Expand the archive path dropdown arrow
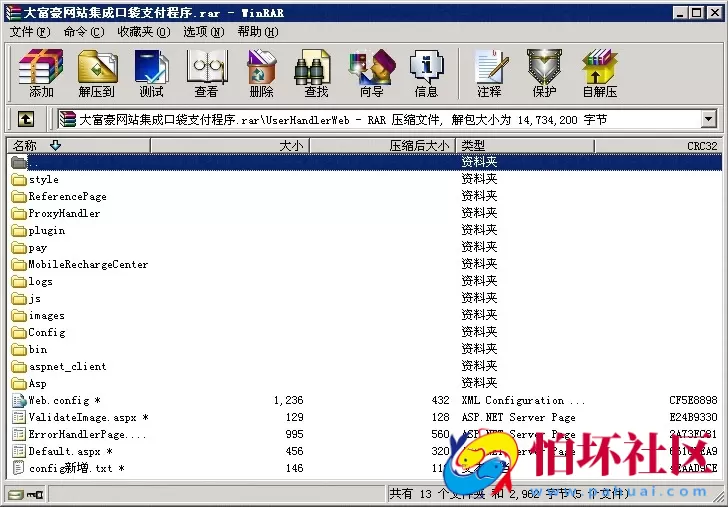The image size is (728, 507). [708, 120]
